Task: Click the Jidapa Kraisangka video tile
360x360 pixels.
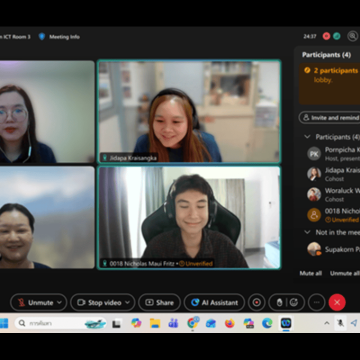Action: point(189,112)
